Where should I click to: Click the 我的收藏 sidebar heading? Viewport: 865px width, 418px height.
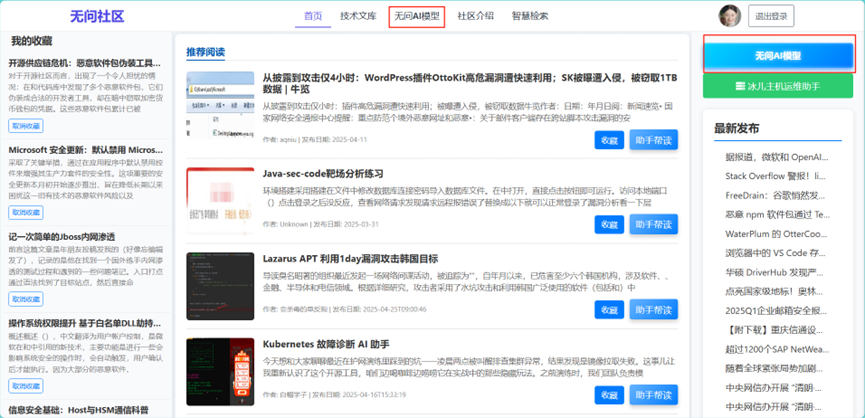[x=32, y=41]
